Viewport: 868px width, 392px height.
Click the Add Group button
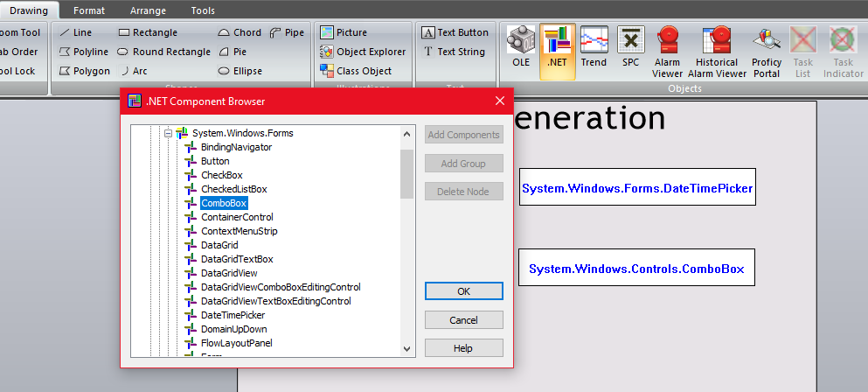tap(464, 164)
